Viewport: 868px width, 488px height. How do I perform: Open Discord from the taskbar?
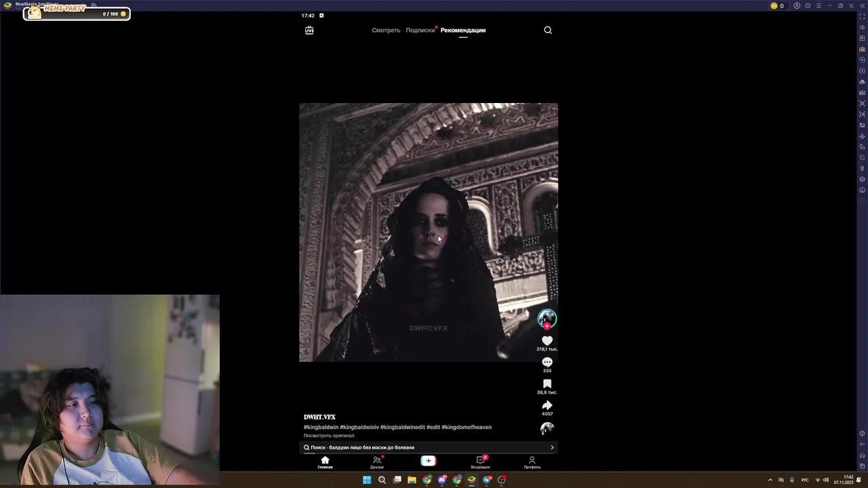pos(442,480)
